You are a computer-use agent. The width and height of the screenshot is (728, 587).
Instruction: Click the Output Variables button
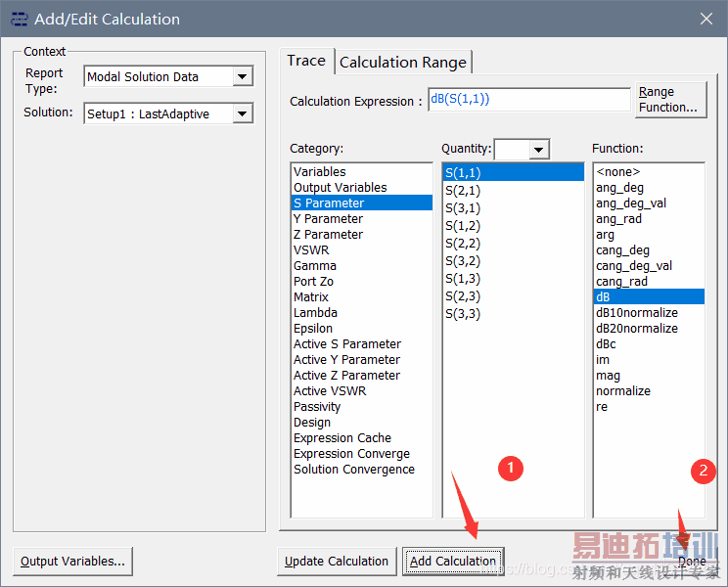click(72, 562)
